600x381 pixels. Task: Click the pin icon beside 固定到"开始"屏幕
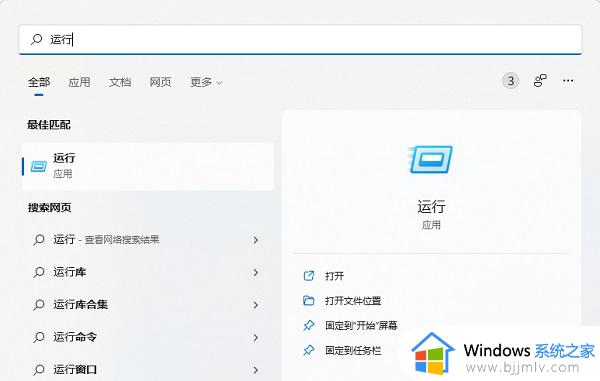pos(308,326)
